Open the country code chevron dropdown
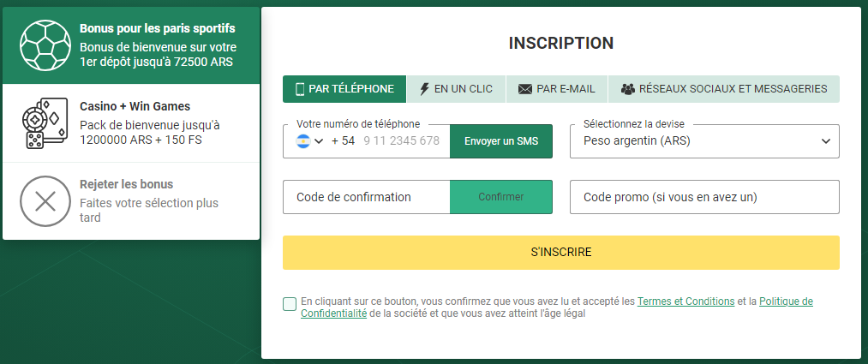 point(318,141)
